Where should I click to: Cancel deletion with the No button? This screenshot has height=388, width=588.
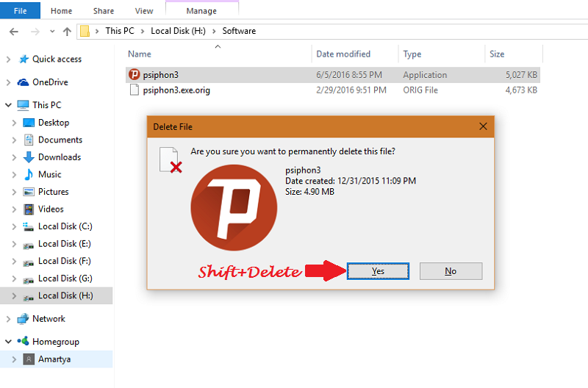point(451,271)
